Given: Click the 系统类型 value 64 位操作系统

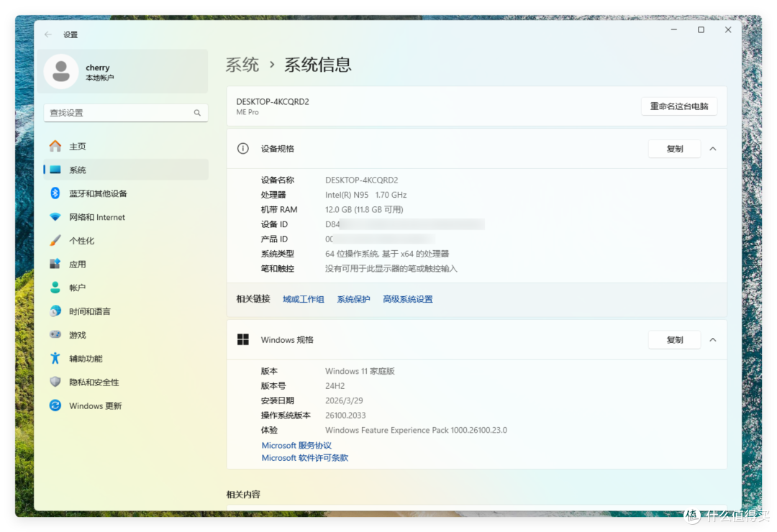Looking at the screenshot, I should pyautogui.click(x=387, y=254).
